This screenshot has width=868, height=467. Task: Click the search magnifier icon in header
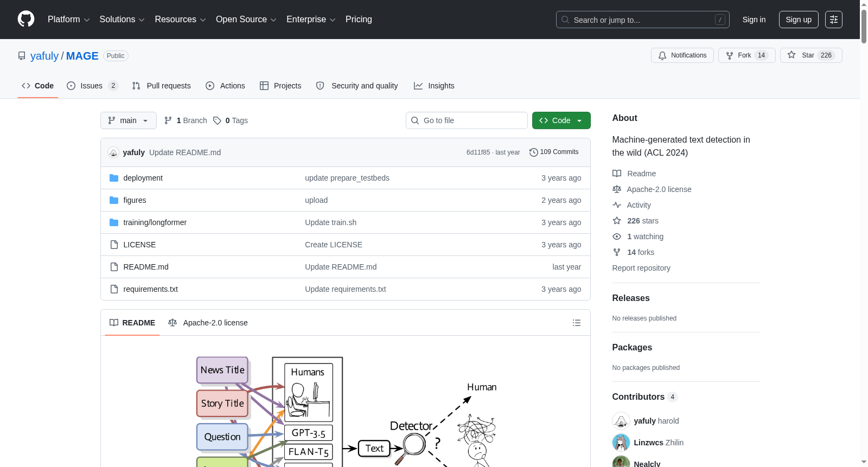click(x=565, y=20)
